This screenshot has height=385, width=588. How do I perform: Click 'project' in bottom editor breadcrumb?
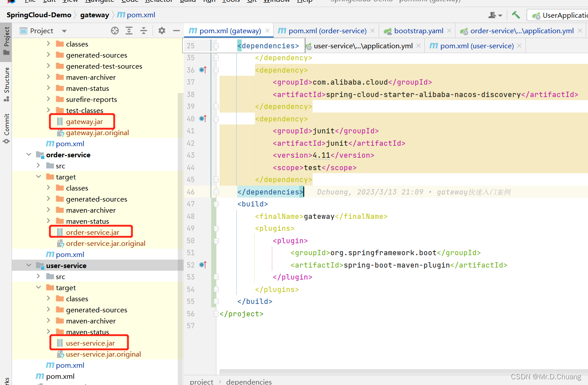coord(201,381)
